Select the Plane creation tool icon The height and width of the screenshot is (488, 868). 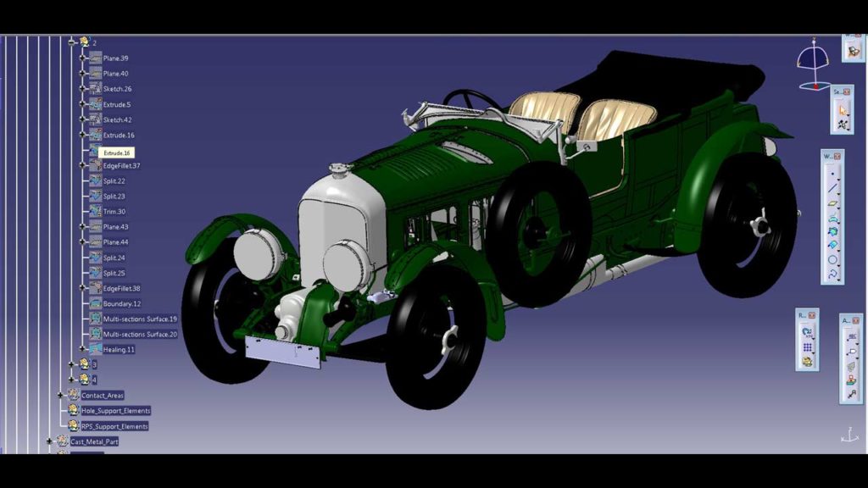[834, 202]
